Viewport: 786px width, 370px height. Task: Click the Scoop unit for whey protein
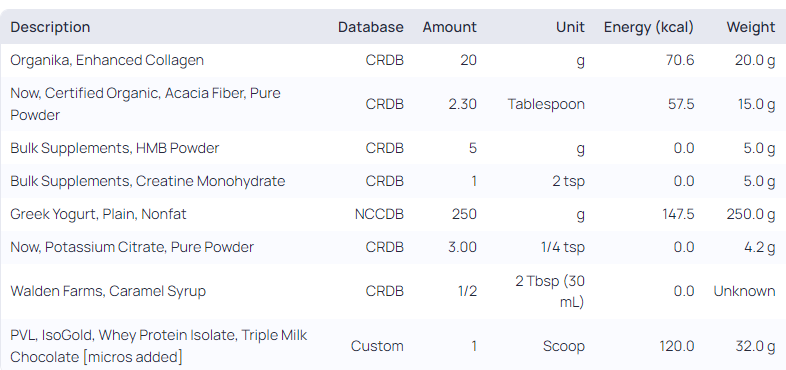coord(563,346)
